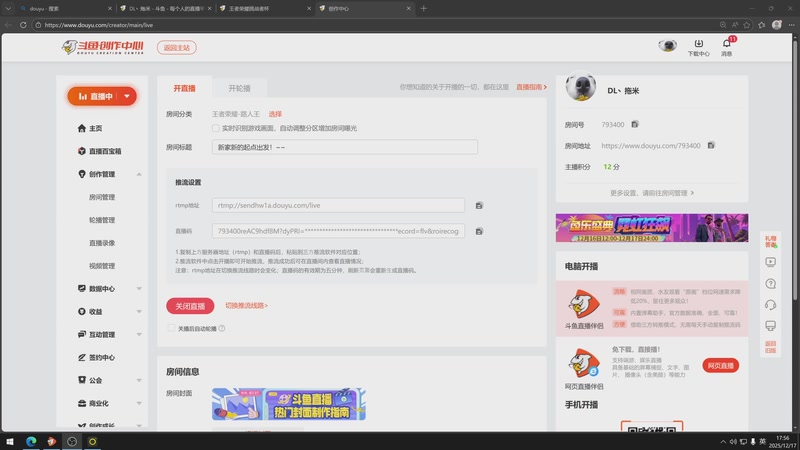
Task: Switch to the douyu - 搜索 browser tab
Action: pos(65,8)
